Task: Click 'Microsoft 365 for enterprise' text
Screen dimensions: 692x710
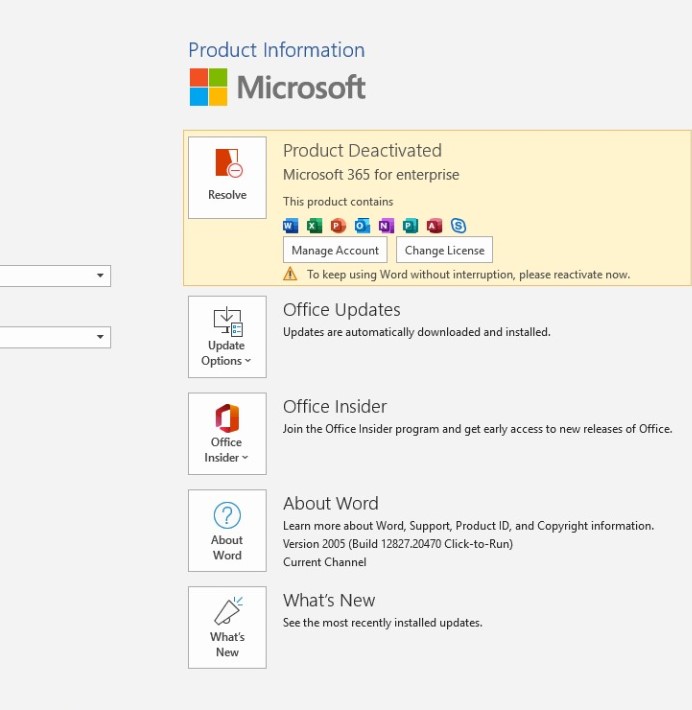Action: click(x=371, y=175)
